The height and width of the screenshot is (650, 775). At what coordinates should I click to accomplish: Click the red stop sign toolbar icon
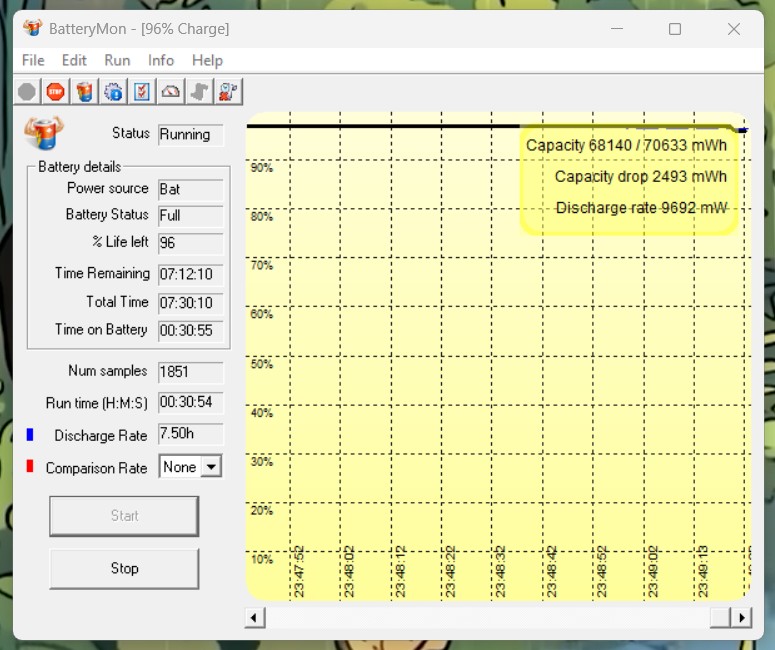pyautogui.click(x=56, y=92)
